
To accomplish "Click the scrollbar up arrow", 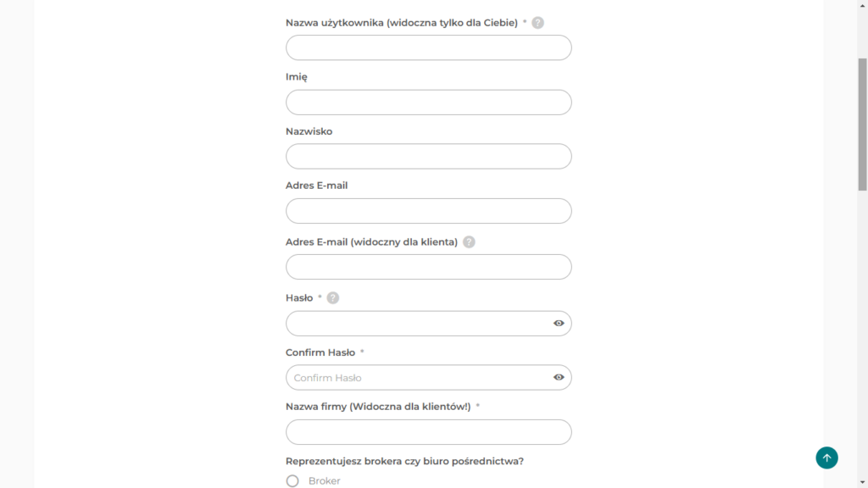I will pyautogui.click(x=862, y=4).
